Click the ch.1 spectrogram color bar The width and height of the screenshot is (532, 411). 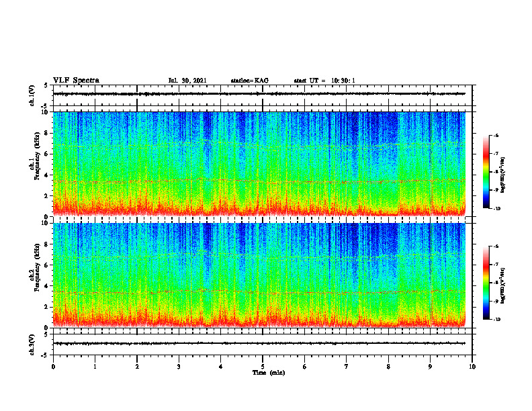coord(486,172)
